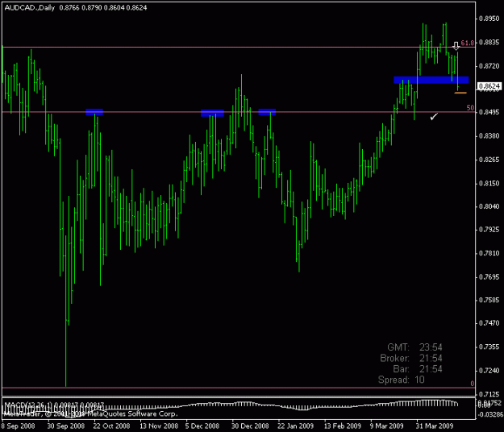Select the small blue rectangle above 22 Oct 2008
Screen dimensions: 504x432
pyautogui.click(x=94, y=112)
